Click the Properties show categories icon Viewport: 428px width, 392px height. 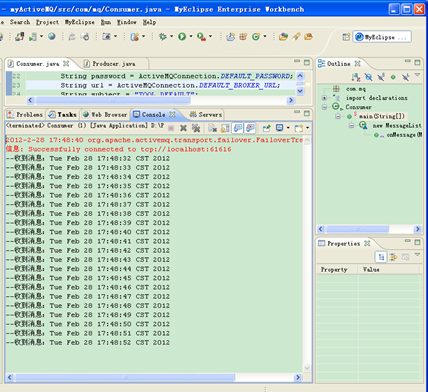[381, 257]
